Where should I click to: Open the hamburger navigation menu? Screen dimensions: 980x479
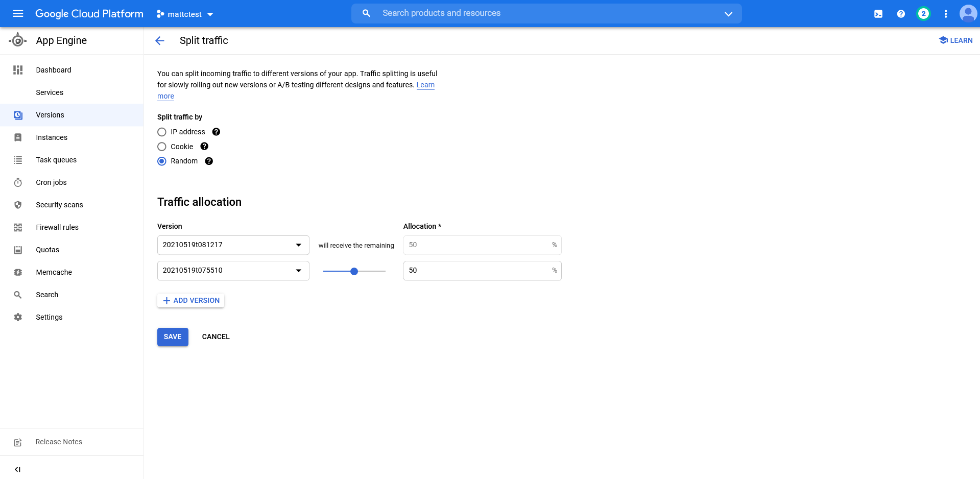point(18,14)
